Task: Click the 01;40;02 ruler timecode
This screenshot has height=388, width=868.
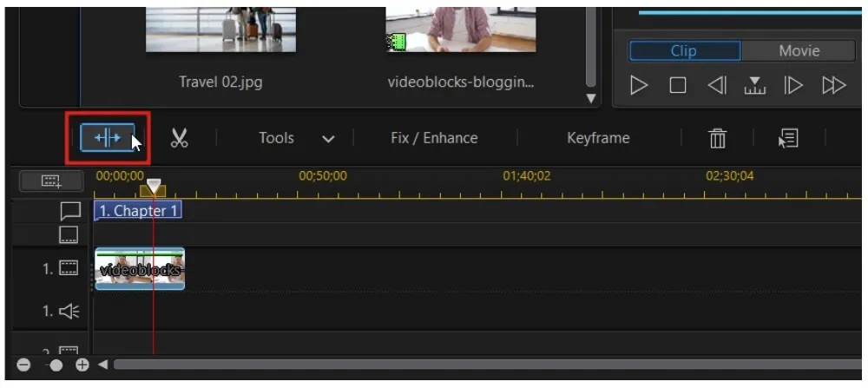Action: (x=527, y=176)
